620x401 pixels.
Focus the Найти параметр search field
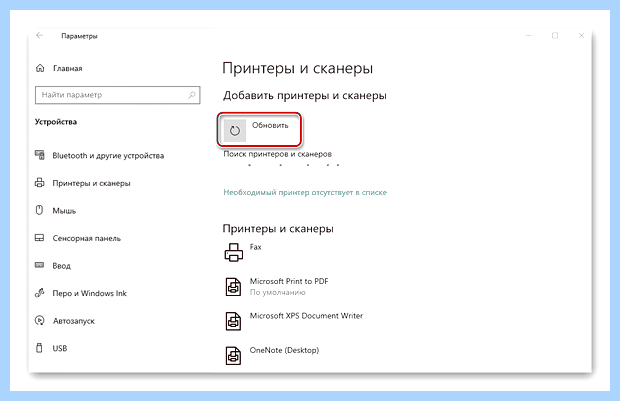click(117, 95)
